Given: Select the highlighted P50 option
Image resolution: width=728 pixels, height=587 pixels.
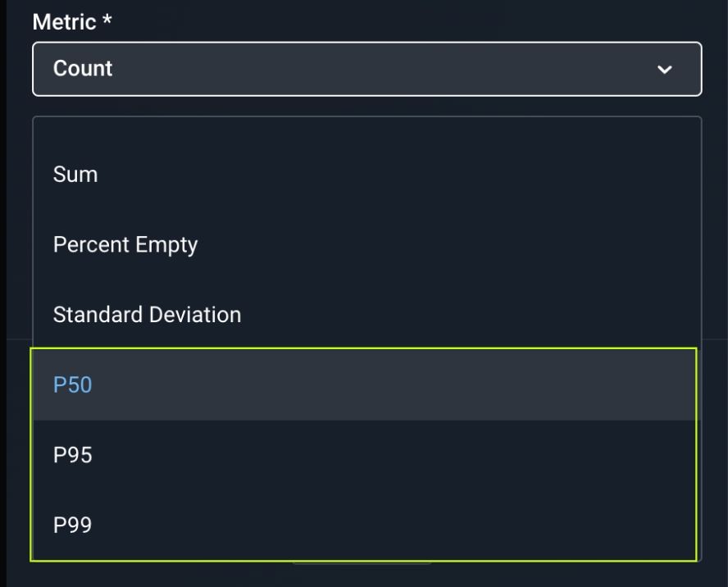Looking at the screenshot, I should (73, 385).
